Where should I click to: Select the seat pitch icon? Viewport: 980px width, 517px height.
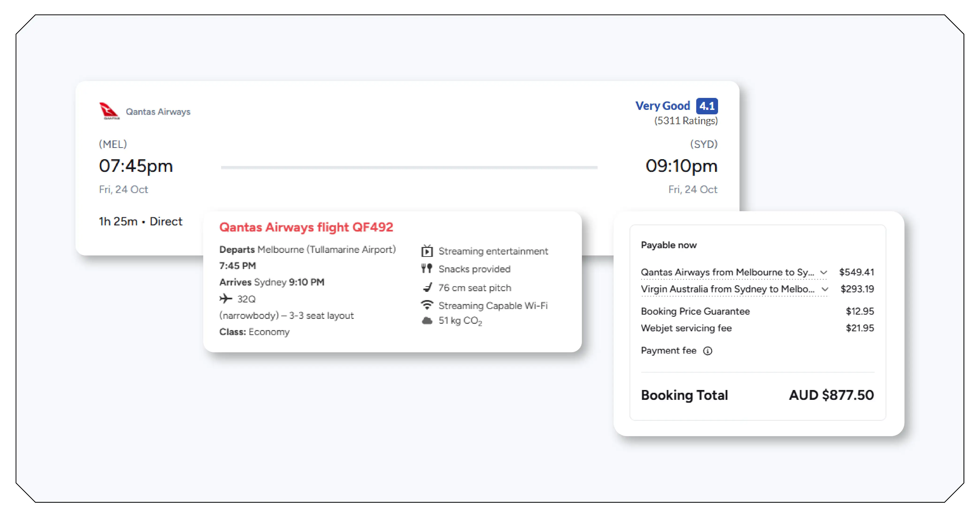427,288
